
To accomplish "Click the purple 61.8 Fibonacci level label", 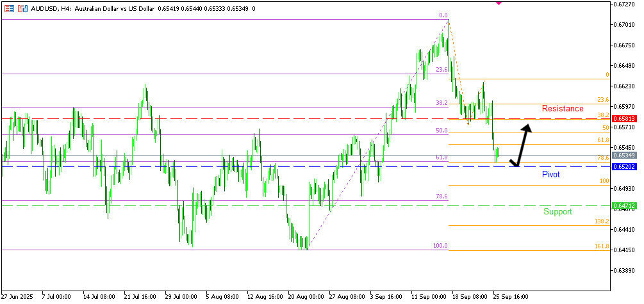I will tap(442, 157).
